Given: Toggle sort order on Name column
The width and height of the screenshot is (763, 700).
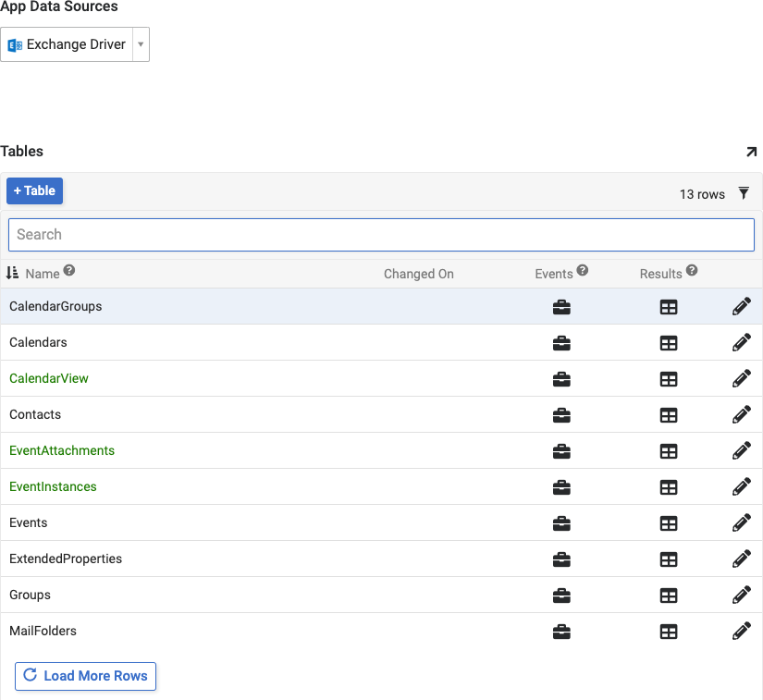Looking at the screenshot, I should [x=13, y=274].
